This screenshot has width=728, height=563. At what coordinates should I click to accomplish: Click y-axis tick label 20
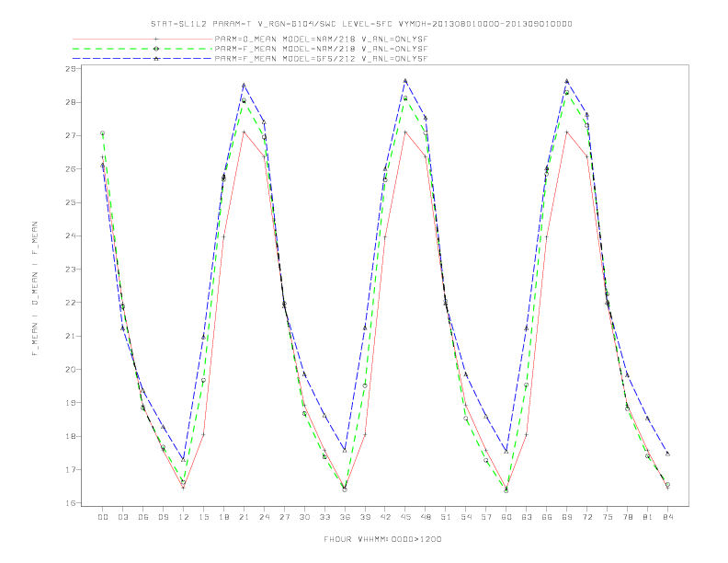[x=71, y=369]
